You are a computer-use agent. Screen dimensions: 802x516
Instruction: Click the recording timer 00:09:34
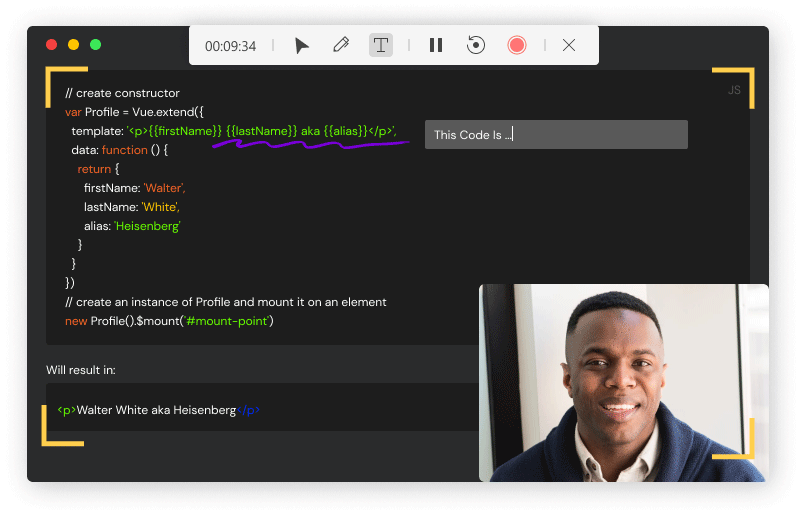click(230, 46)
